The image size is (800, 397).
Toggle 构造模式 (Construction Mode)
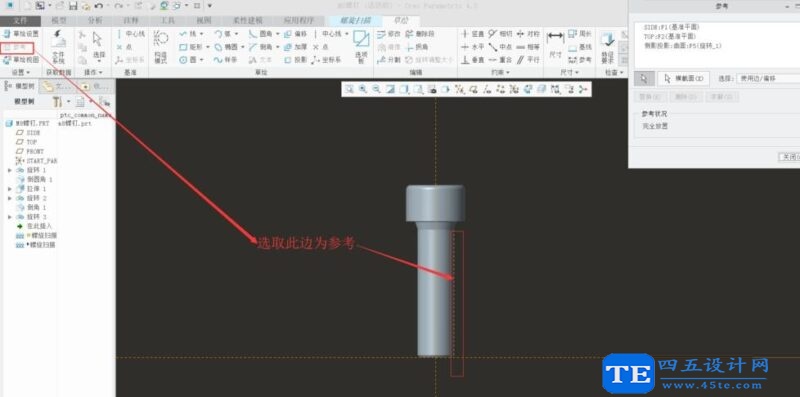coord(161,46)
